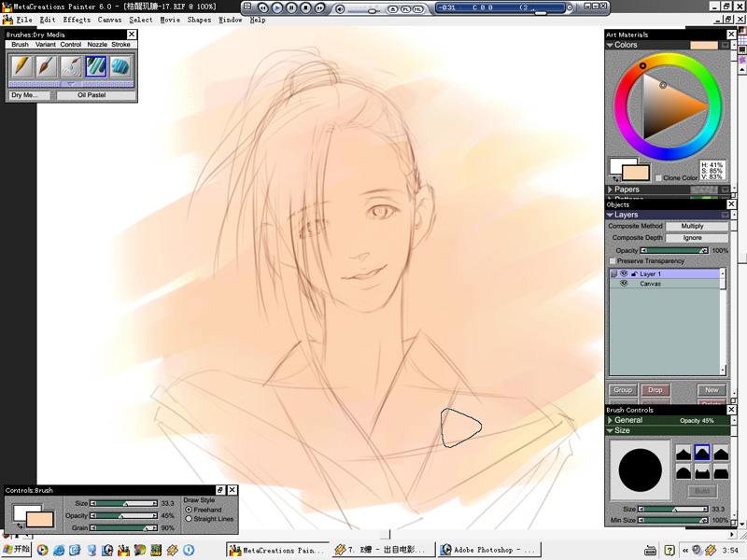The height and width of the screenshot is (560, 747).
Task: Open the Oil Pastel variant dropdown
Action: pos(96,95)
